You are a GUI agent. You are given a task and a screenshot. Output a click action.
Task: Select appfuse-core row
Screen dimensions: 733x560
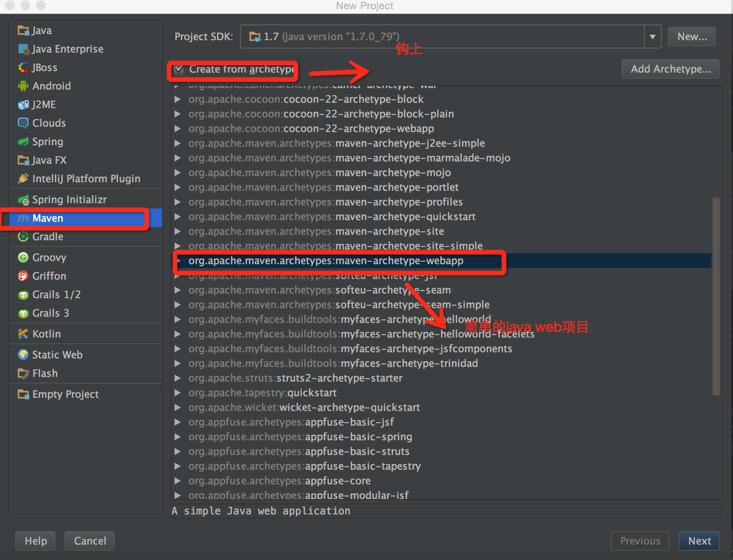tap(442, 481)
